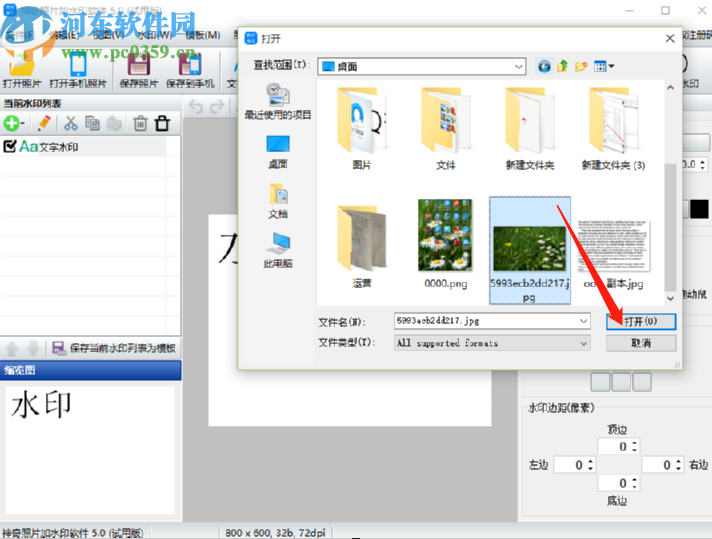Click the paste watermark icon
This screenshot has height=539, width=712.
pyautogui.click(x=114, y=123)
